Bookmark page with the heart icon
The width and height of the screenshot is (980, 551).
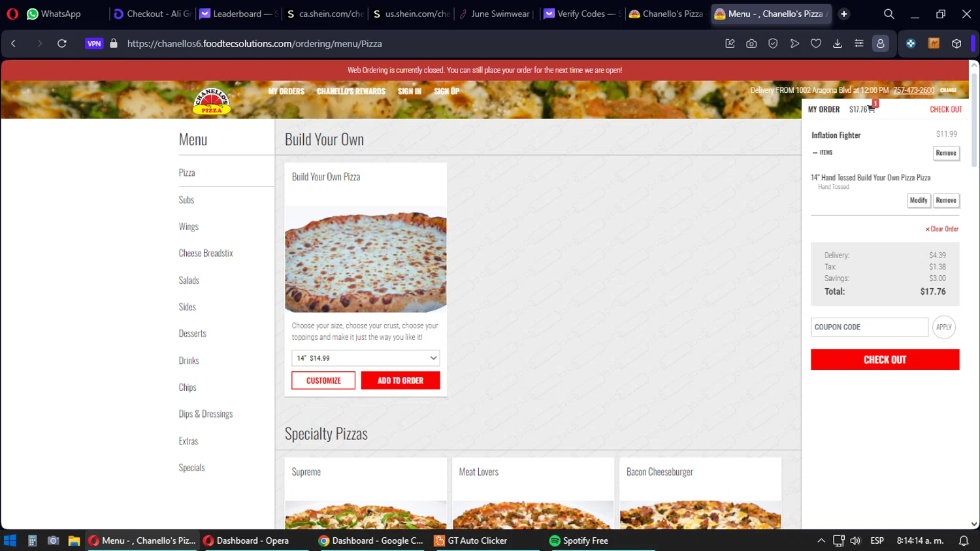[816, 43]
